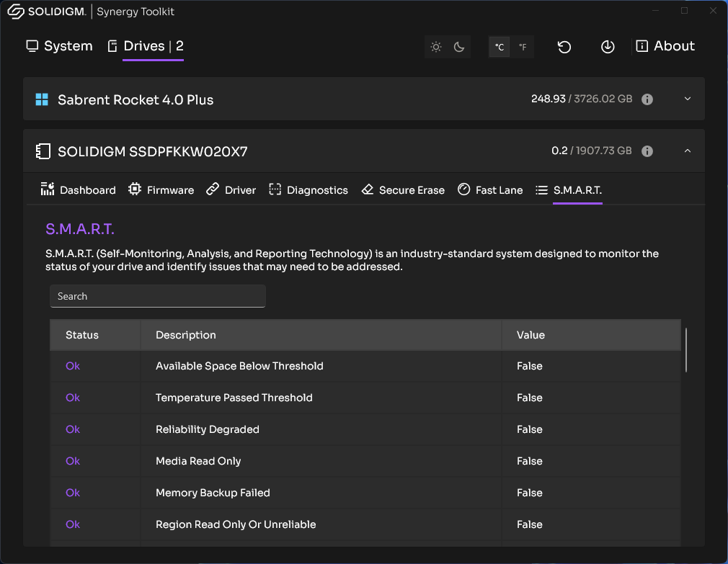The image size is (728, 564).
Task: Click the Windows logo beside Sabrent Rocket
Action: point(42,99)
